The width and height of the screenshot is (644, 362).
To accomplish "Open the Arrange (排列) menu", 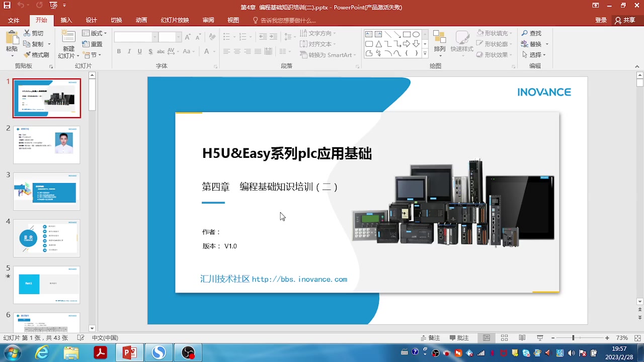I will (x=440, y=43).
